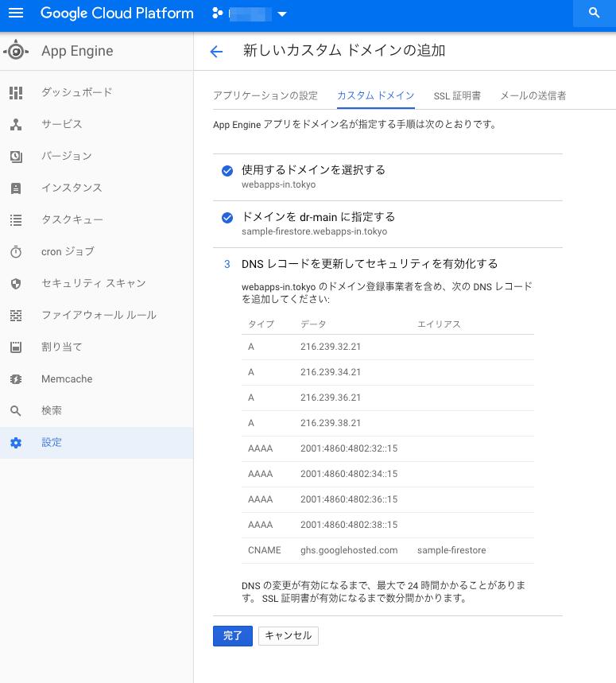
Task: Select 2001:4860:4802:32::15 cell
Action: pos(349,448)
